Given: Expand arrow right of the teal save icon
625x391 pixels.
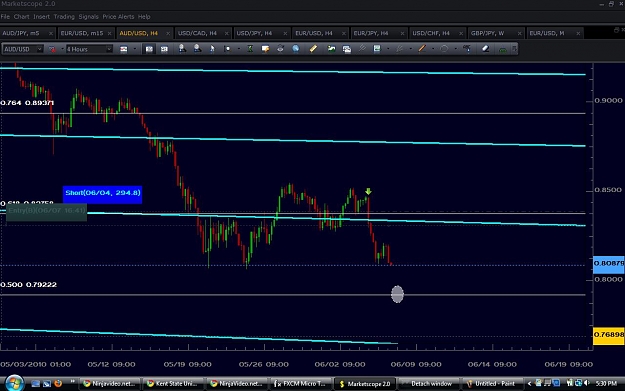Looking at the screenshot, I should pos(388,49).
